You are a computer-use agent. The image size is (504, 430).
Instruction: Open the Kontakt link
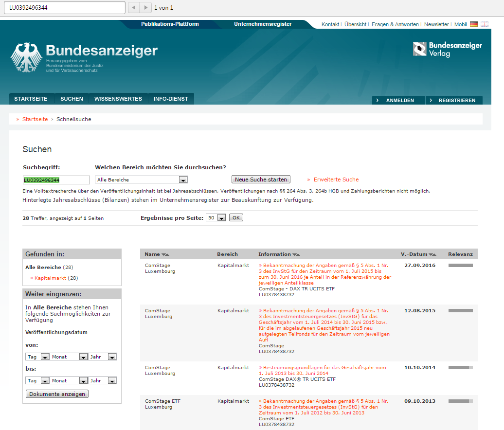tap(330, 24)
